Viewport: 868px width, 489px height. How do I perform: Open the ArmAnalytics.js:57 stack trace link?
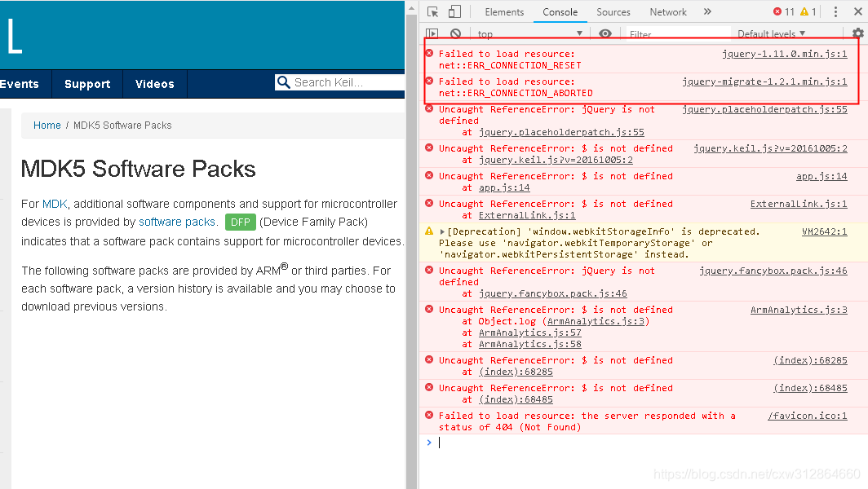529,333
